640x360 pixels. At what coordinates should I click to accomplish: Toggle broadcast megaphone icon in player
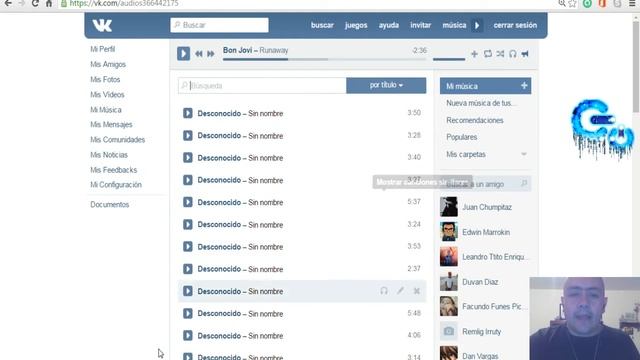525,54
